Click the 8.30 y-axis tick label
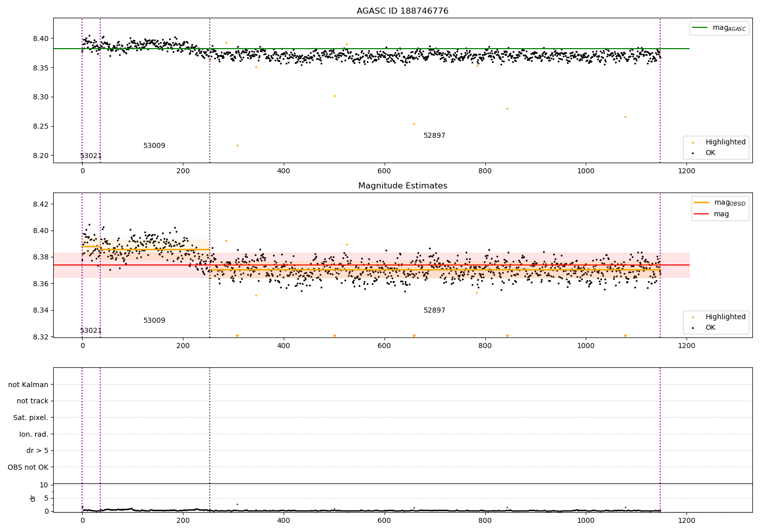Screen dimensions: 760x532 point(41,97)
